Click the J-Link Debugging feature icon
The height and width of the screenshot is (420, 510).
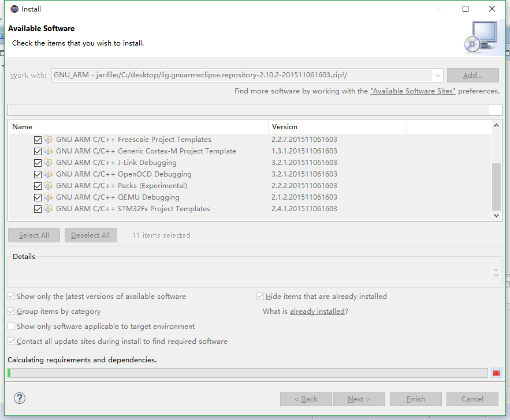point(49,162)
